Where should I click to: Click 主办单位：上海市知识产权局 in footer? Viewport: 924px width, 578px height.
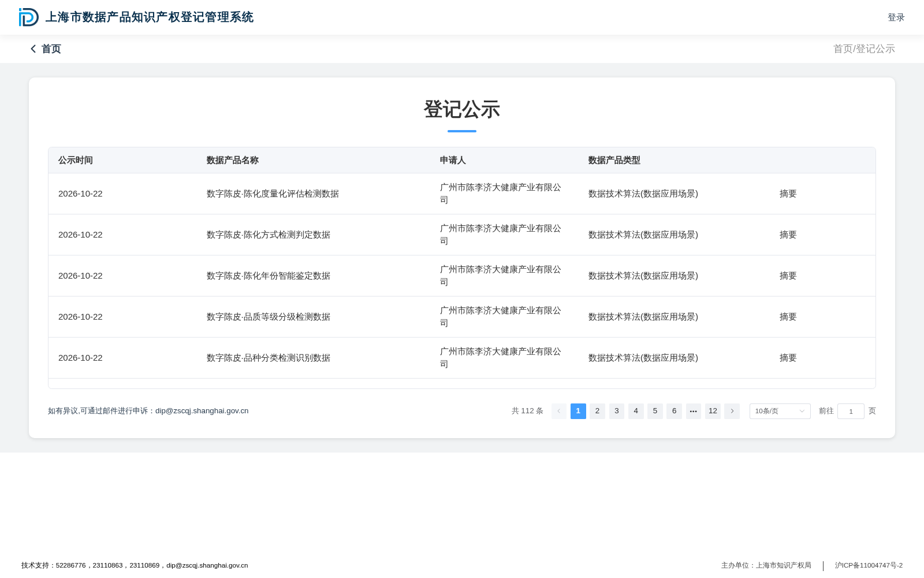(x=766, y=565)
